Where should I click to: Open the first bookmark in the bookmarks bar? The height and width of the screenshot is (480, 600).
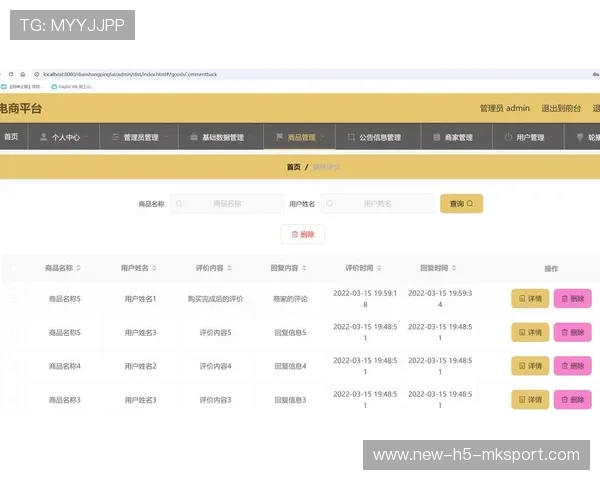pyautogui.click(x=22, y=87)
